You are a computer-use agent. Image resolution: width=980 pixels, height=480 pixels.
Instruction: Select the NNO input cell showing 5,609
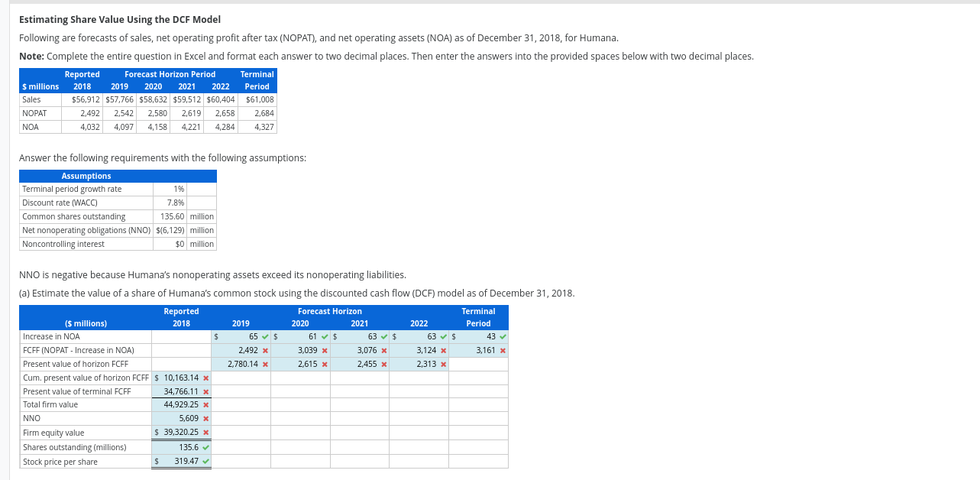pyautogui.click(x=182, y=418)
